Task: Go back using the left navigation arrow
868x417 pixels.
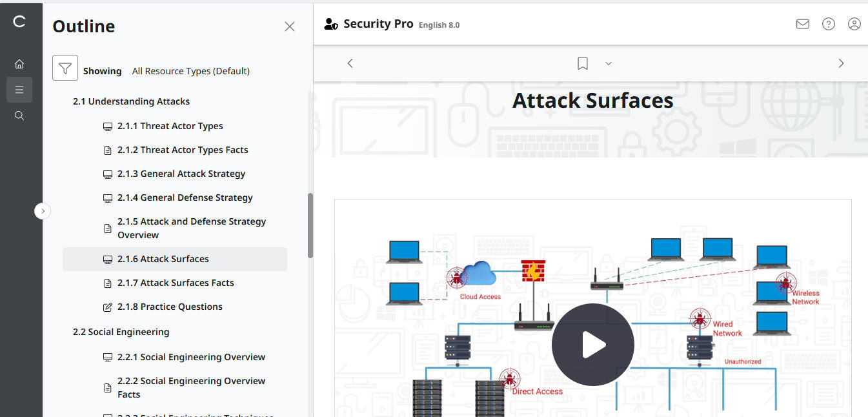Action: tap(350, 63)
